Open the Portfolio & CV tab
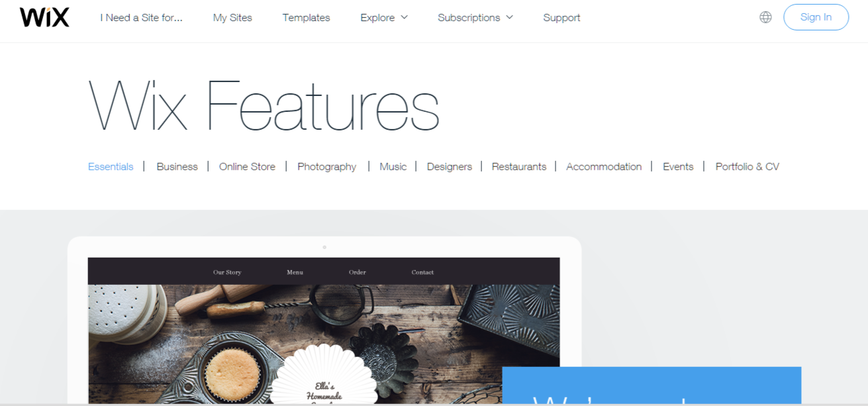 (747, 166)
